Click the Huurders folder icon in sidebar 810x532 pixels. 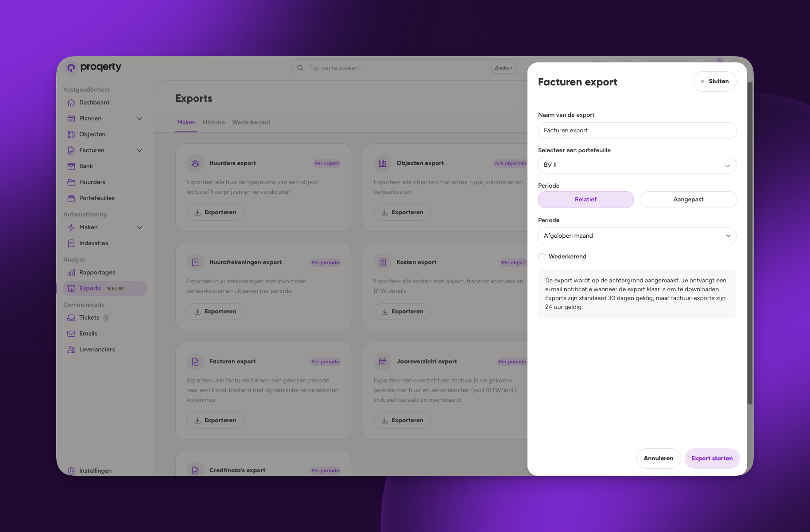click(x=71, y=182)
